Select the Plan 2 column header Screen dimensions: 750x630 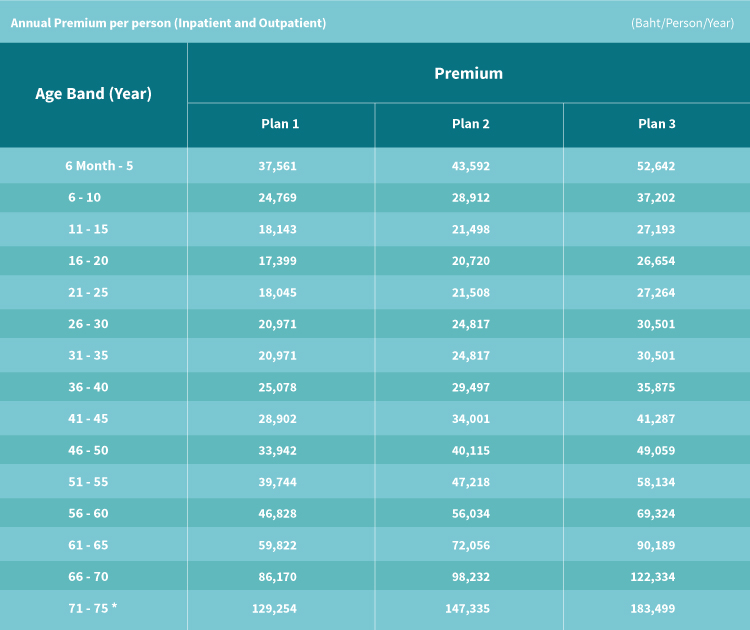click(x=471, y=124)
